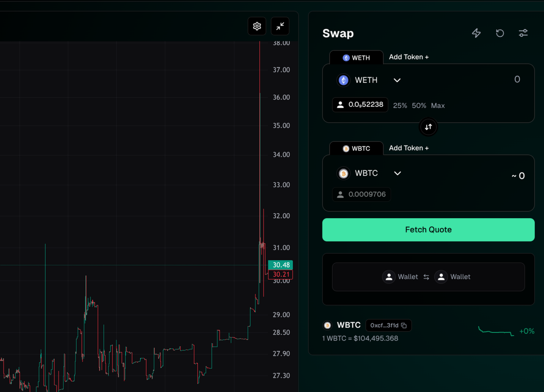Image resolution: width=544 pixels, height=392 pixels.
Task: Select 25% of WETH balance
Action: pos(400,106)
